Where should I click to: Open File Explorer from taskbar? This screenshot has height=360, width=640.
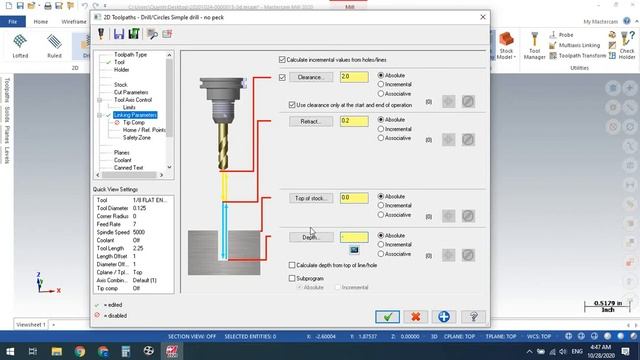(x=57, y=351)
